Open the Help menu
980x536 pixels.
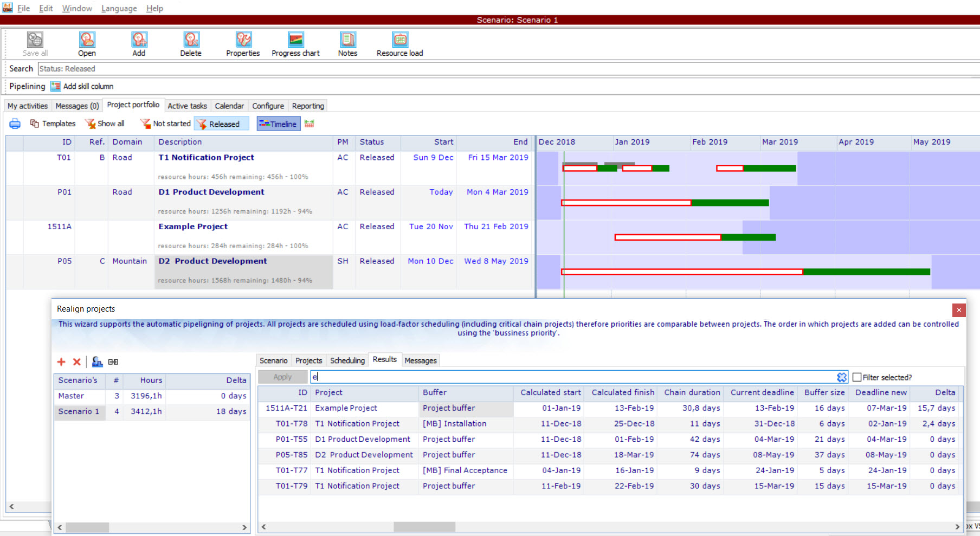154,8
